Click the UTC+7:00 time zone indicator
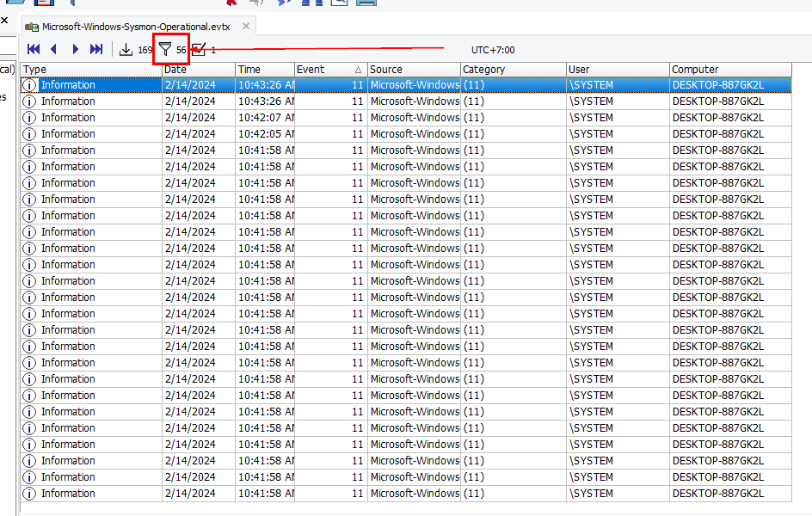 pos(493,50)
